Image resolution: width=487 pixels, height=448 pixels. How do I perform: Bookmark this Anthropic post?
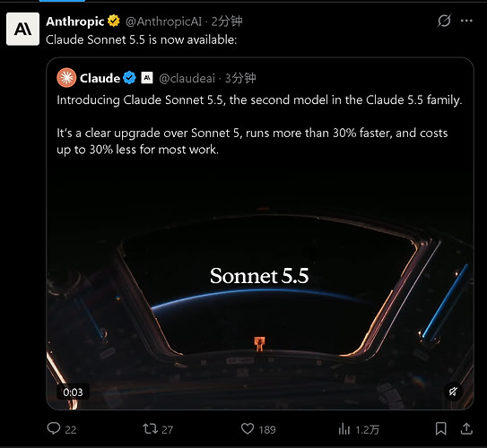(x=440, y=429)
